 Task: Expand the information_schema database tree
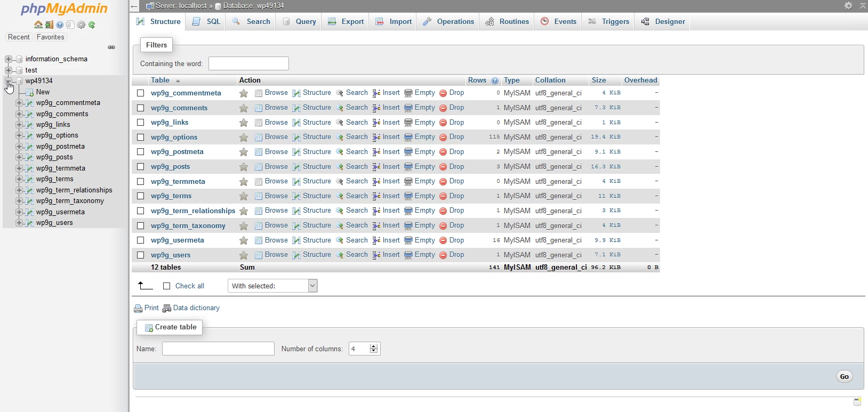tap(9, 59)
